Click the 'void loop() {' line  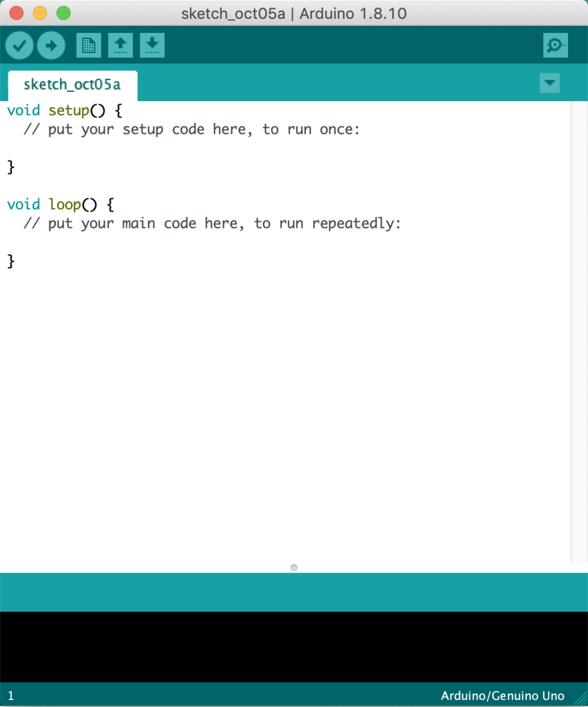(x=60, y=204)
